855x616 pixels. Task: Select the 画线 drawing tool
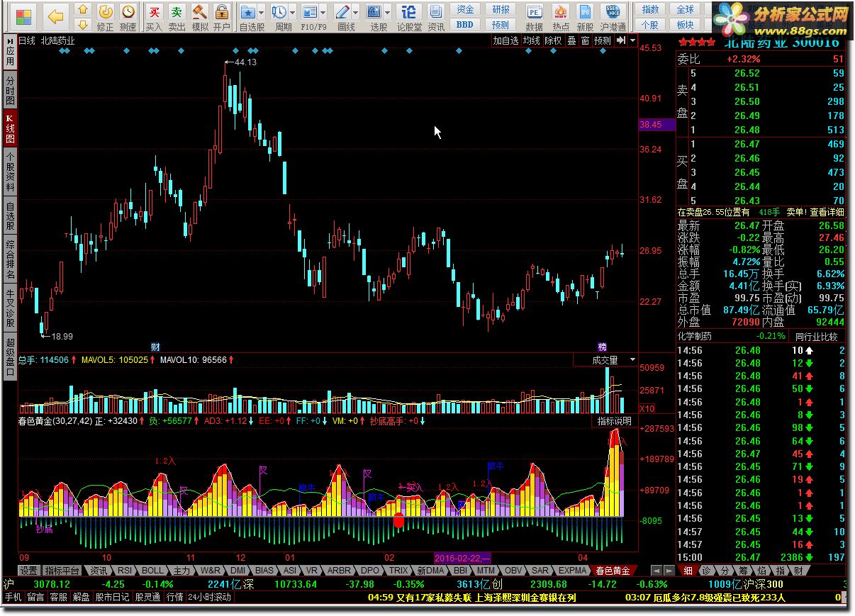coord(342,12)
